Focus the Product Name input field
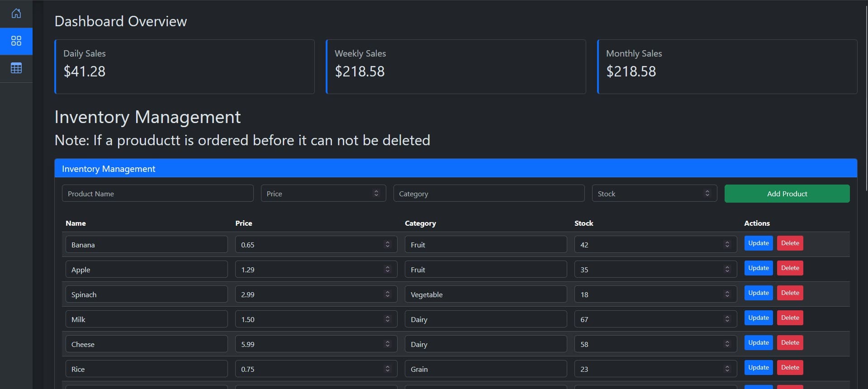 (x=157, y=194)
